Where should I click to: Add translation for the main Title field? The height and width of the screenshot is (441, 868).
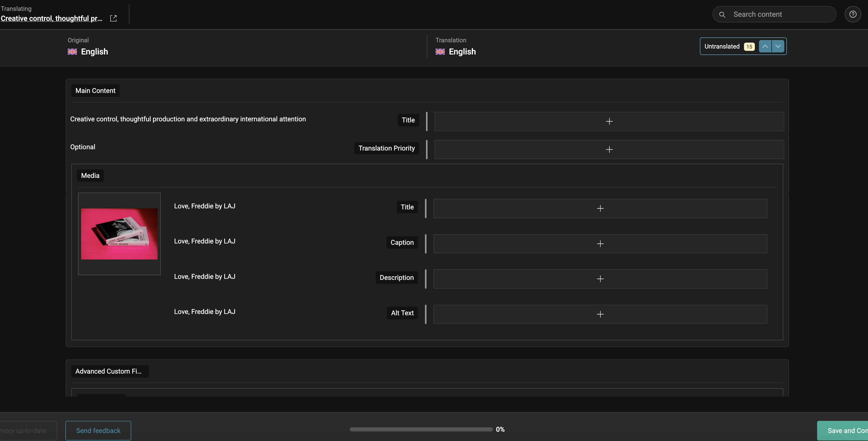point(609,121)
